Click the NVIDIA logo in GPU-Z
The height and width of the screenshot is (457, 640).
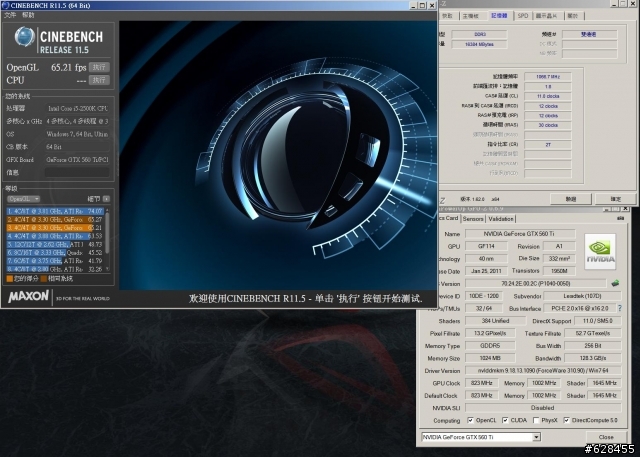pos(600,252)
